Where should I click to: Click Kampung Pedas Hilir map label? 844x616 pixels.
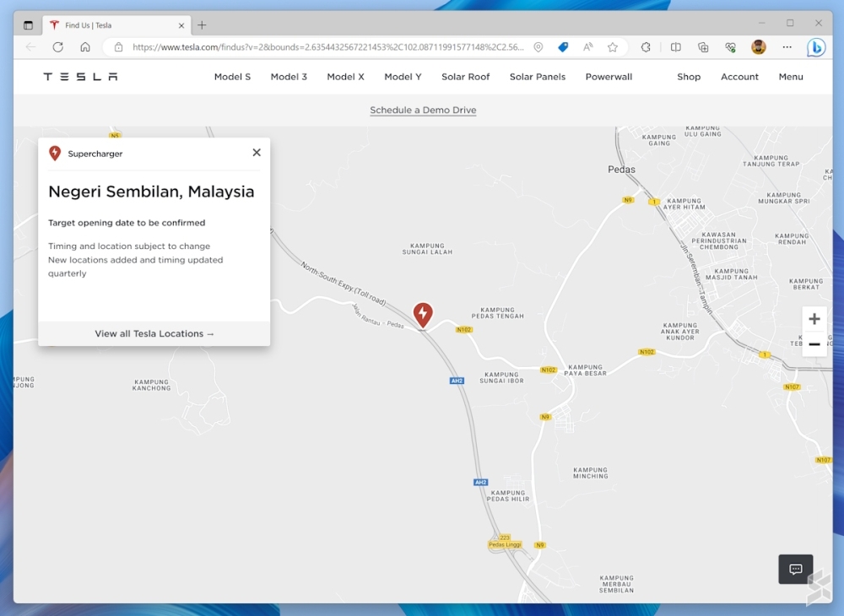508,495
